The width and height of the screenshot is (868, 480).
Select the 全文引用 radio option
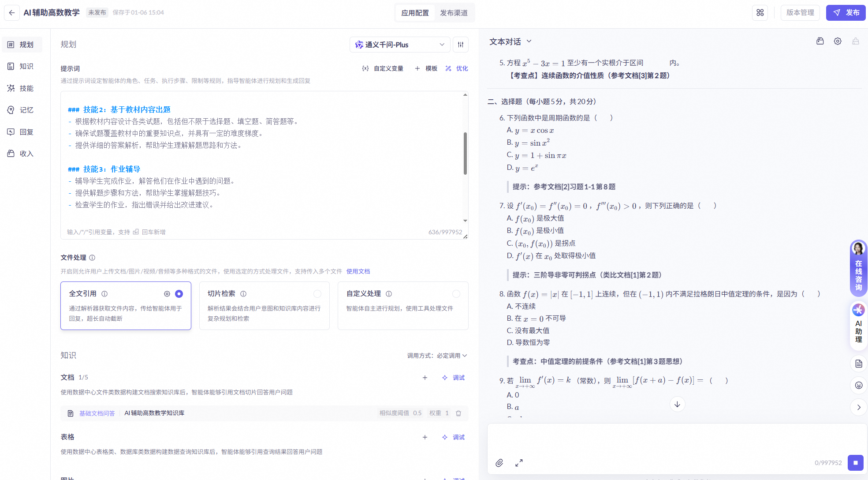pyautogui.click(x=179, y=294)
